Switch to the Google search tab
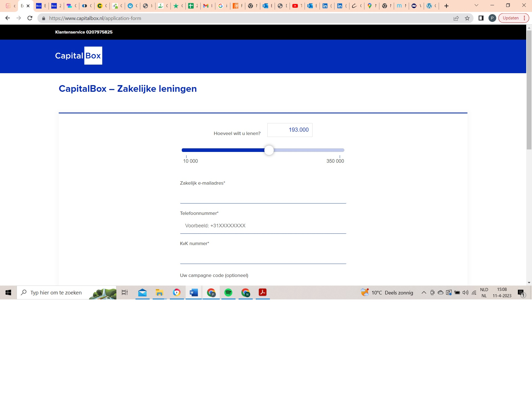This screenshot has height=407, width=532. [222, 6]
